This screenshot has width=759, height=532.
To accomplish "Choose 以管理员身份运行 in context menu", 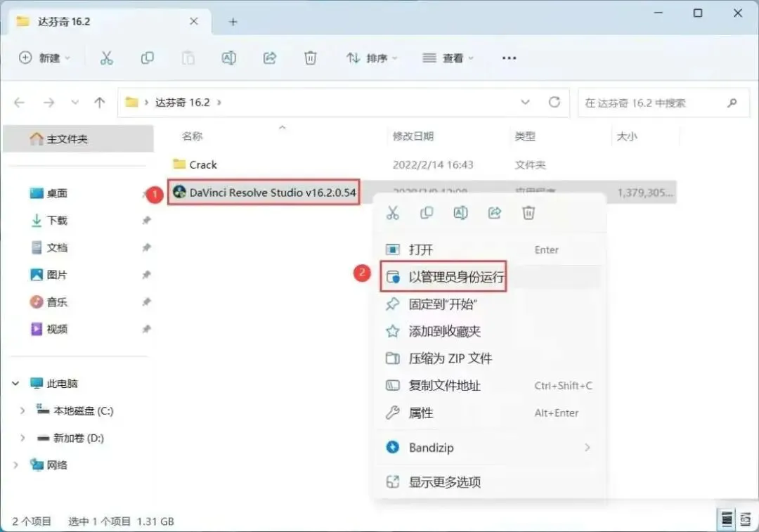I will [490, 277].
